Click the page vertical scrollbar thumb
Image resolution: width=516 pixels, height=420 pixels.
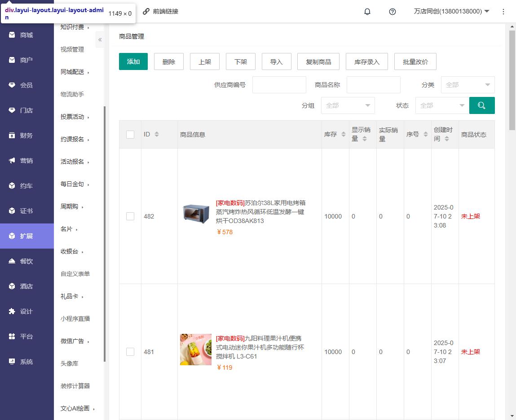click(512, 81)
